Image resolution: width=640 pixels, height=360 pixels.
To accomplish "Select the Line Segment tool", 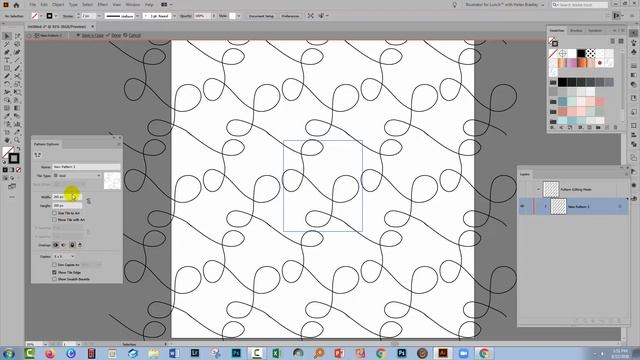I will point(17,60).
